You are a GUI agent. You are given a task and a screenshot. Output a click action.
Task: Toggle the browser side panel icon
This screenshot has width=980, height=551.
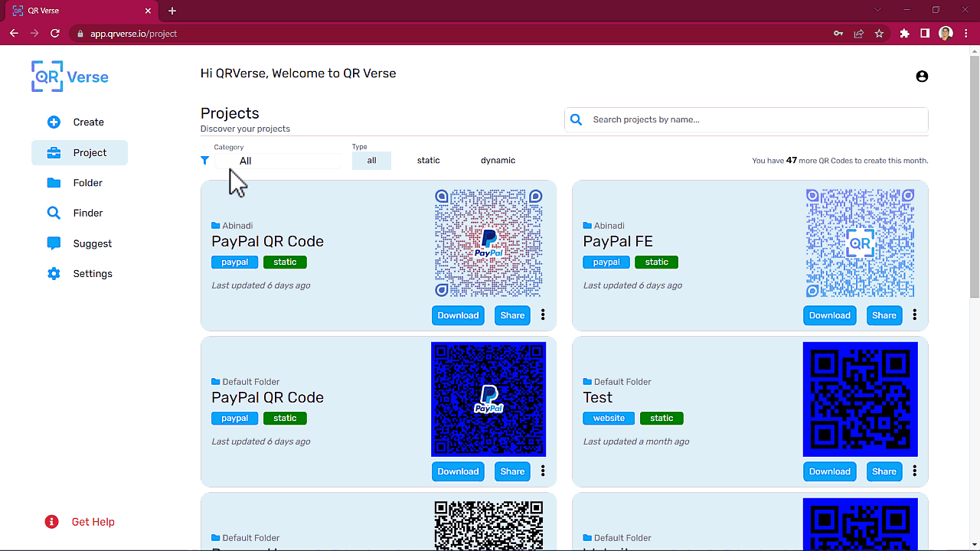925,34
